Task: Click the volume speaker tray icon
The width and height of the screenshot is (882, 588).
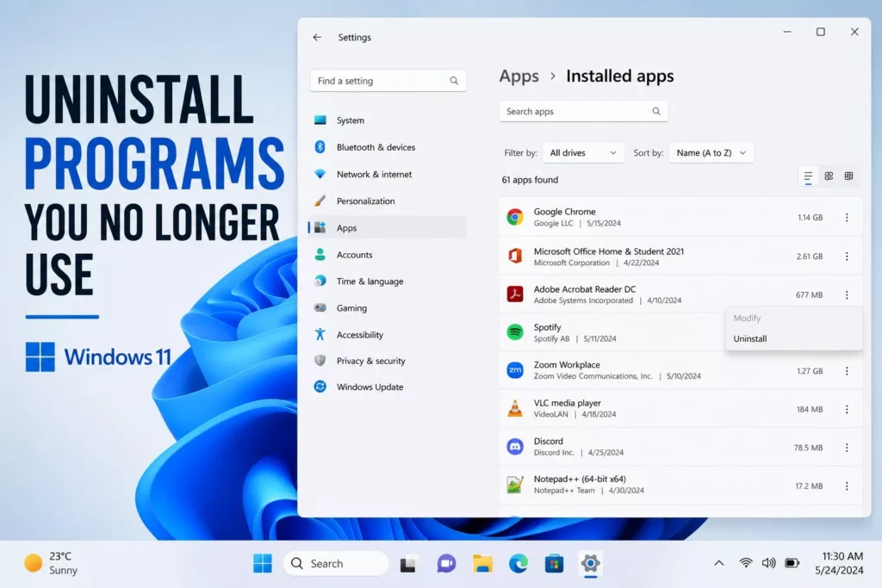Action: [768, 563]
